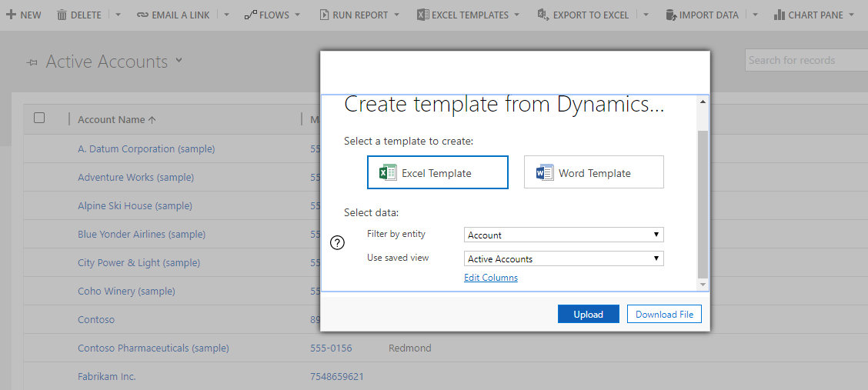Expand the dropdown arrow next to EXPORT TO EXCEL

pos(646,15)
